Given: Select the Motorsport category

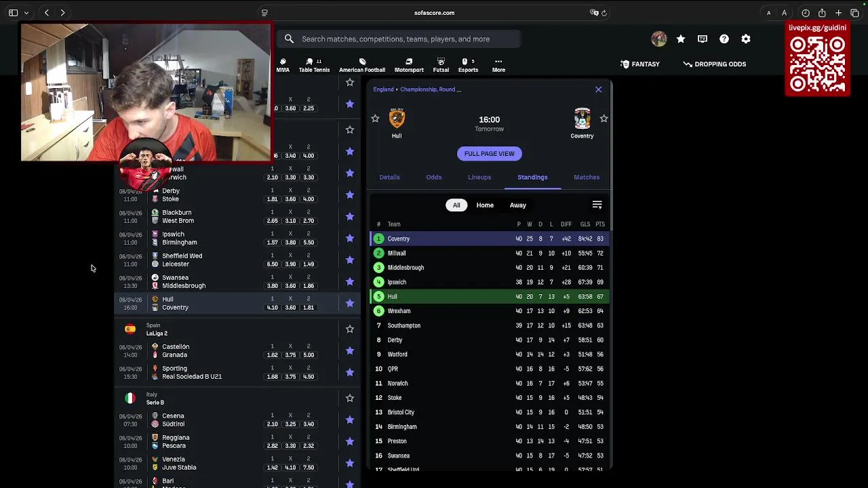Looking at the screenshot, I should pyautogui.click(x=409, y=65).
